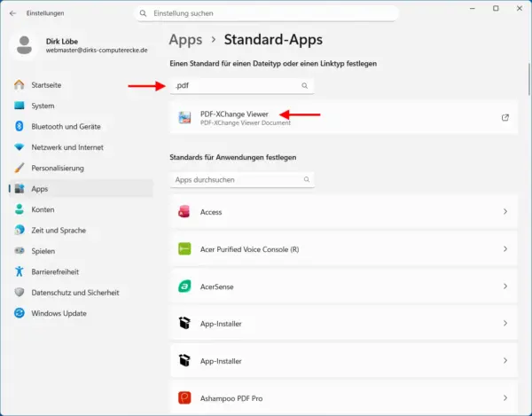
Task: Click the Startseite home icon
Action: pyautogui.click(x=20, y=85)
